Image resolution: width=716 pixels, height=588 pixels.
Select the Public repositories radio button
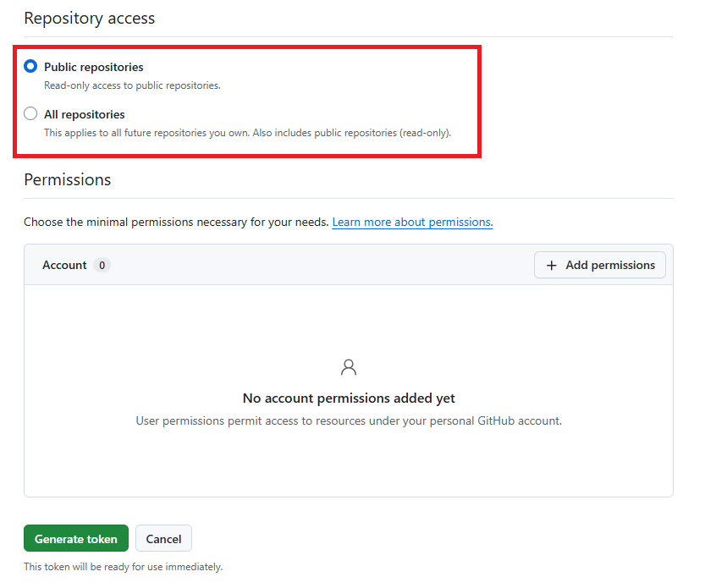point(30,67)
